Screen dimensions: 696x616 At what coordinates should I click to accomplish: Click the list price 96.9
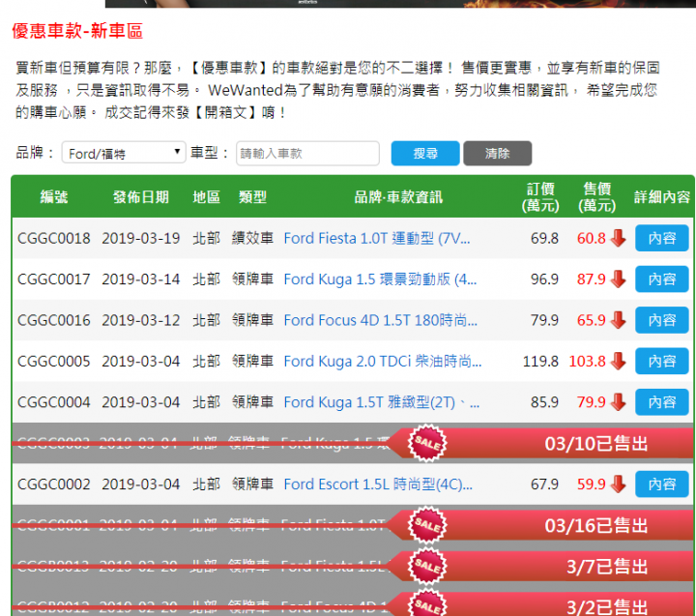click(544, 279)
